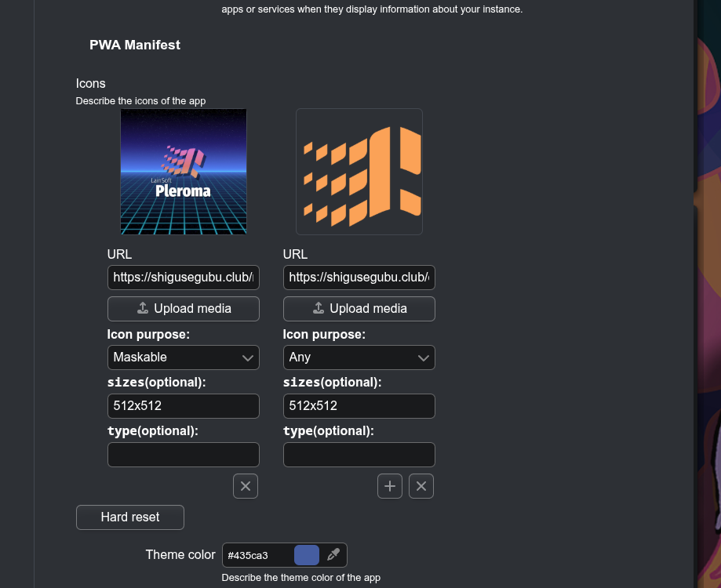
Task: Click the second icon's empty type field
Action: point(359,455)
